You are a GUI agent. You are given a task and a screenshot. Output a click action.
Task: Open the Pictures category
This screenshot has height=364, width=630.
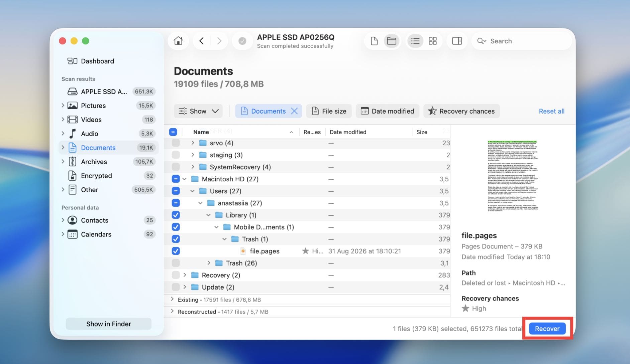click(x=109, y=106)
